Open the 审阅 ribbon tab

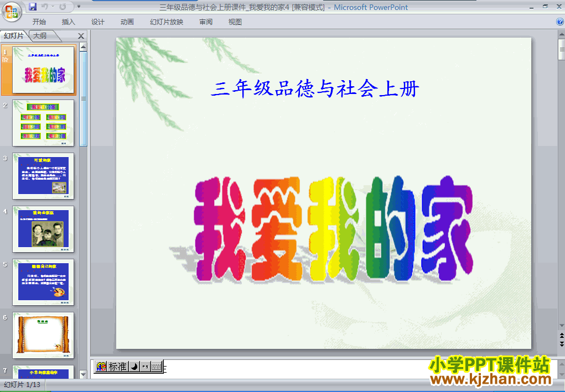click(206, 22)
